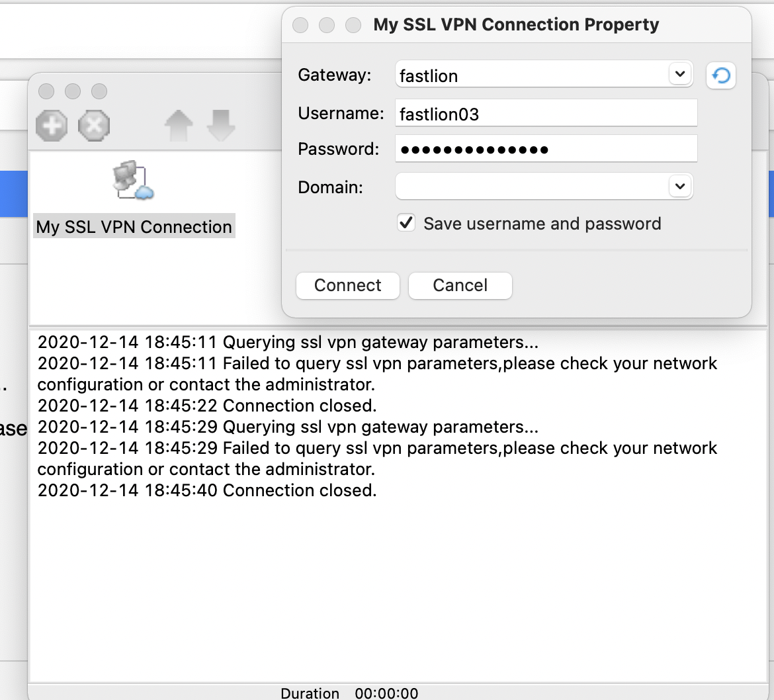Select the My SSL VPN Connection label
Viewport: 774px width, 700px height.
pos(134,227)
